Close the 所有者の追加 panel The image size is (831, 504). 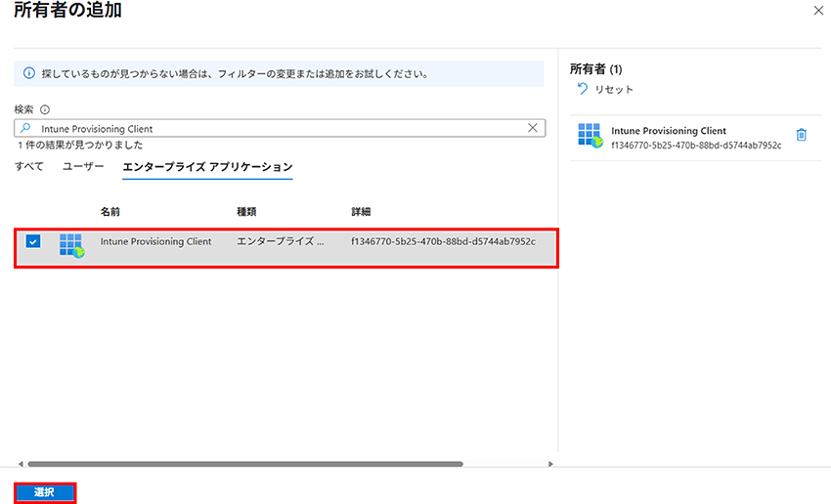point(818,11)
